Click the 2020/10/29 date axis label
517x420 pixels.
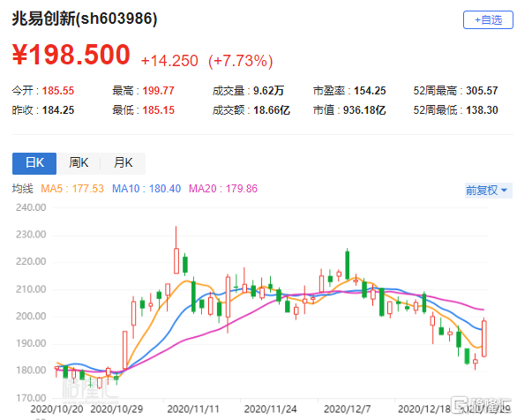tap(116, 409)
